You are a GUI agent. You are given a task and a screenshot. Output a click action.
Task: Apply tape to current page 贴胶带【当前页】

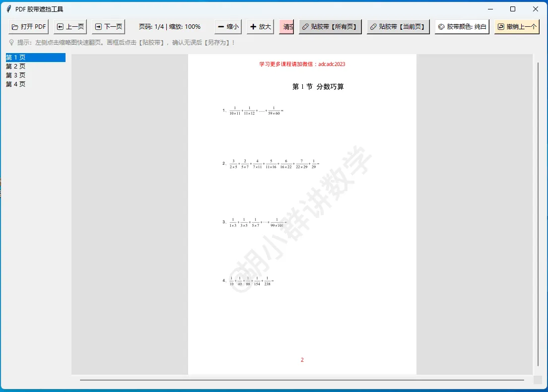399,27
